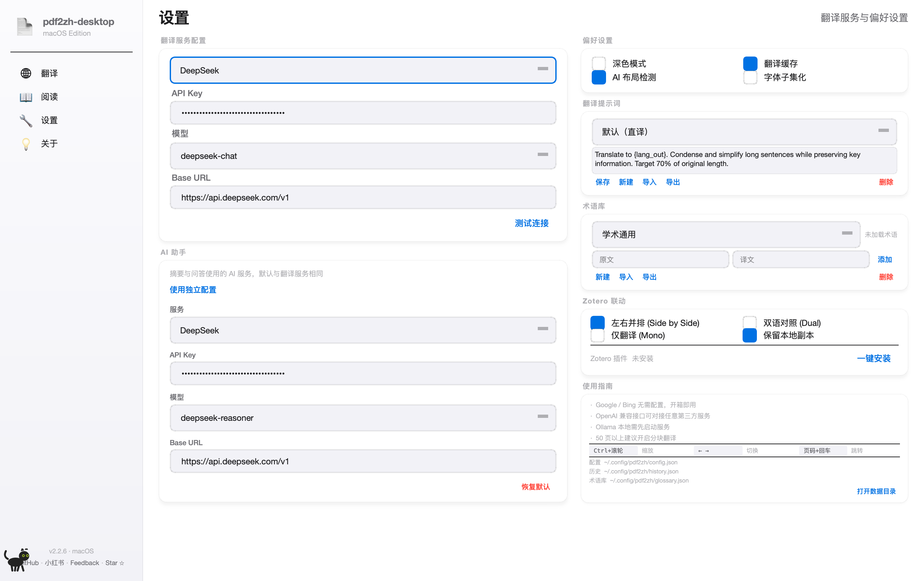The width and height of the screenshot is (924, 581).
Task: Click the v2.2.6 · macOS version text
Action: 72,551
